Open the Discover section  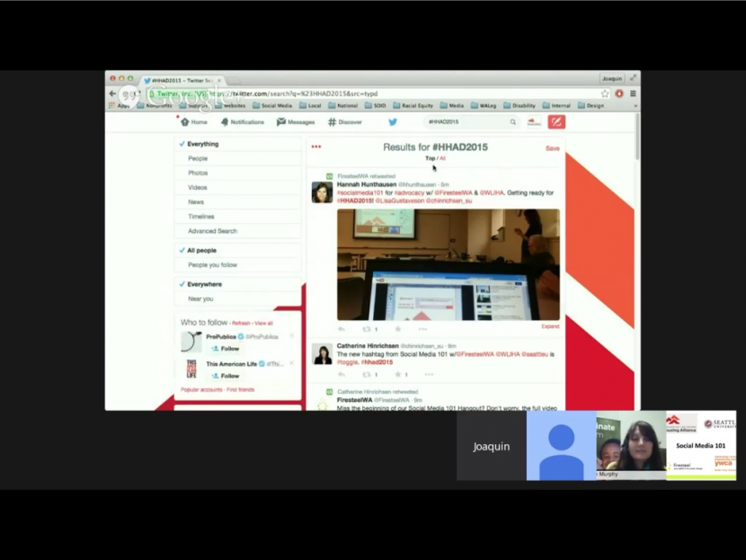tap(345, 122)
